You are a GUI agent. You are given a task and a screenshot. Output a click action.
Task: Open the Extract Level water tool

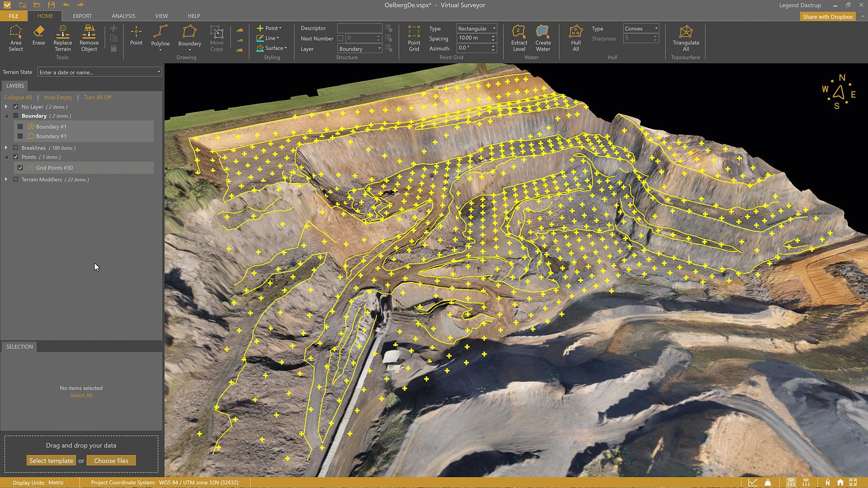[x=519, y=38]
